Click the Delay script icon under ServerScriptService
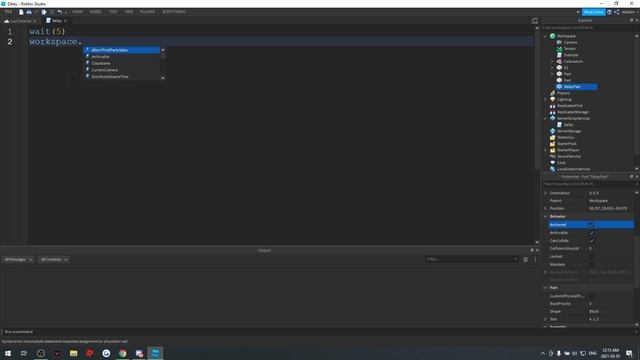This screenshot has width=640, height=360. coord(559,124)
